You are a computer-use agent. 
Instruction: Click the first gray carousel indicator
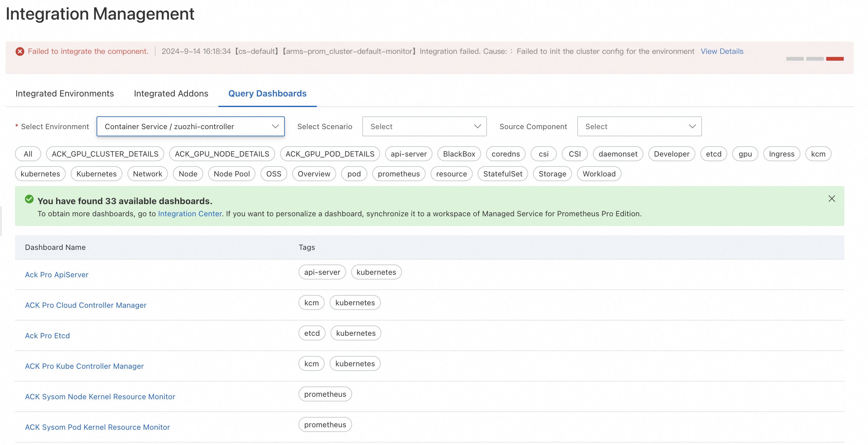pyautogui.click(x=794, y=59)
